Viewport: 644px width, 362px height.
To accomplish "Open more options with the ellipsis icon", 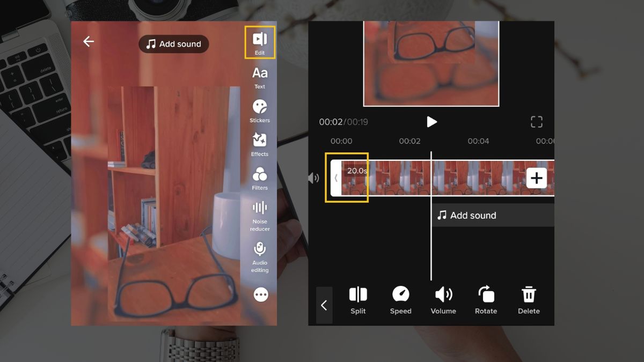I will 260,294.
